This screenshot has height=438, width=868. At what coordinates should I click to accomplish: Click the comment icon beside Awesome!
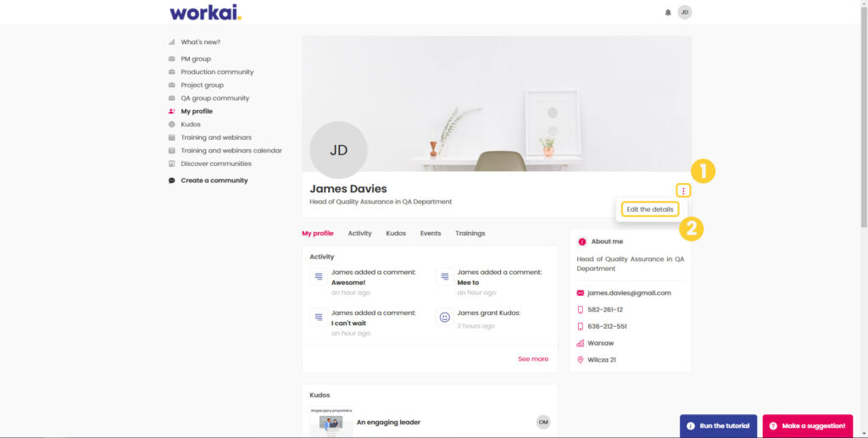pos(319,276)
